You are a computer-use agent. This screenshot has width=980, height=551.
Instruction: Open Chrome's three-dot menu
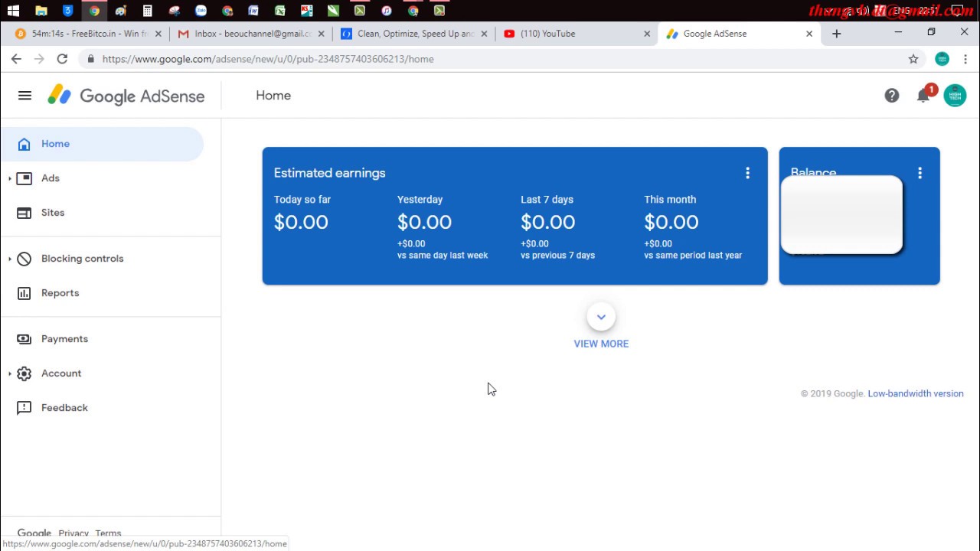pyautogui.click(x=965, y=59)
